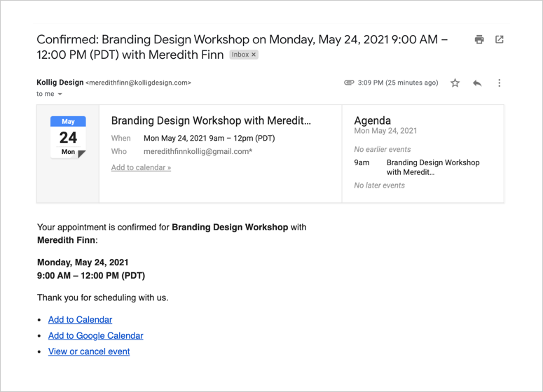
Task: Click the sender name Kollig Design
Action: (x=60, y=83)
